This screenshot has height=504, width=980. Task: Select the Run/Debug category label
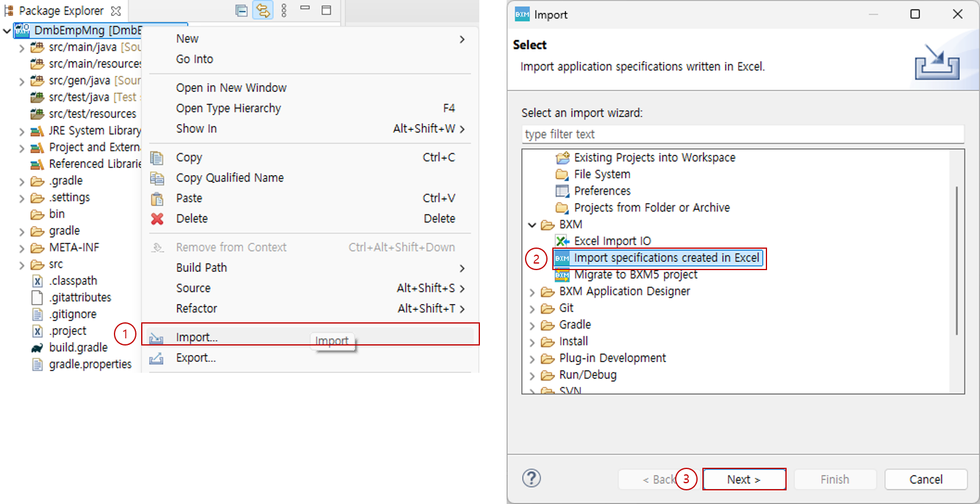coord(588,375)
